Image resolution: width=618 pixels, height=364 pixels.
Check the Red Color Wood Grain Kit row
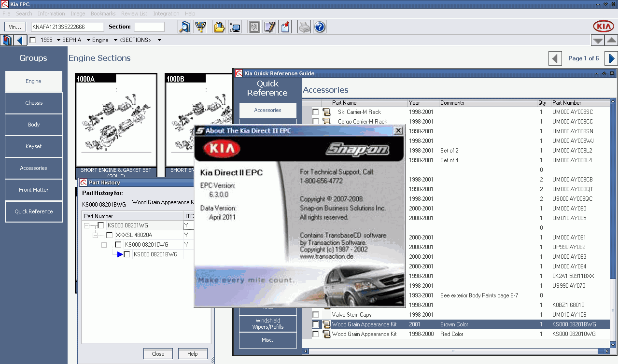pyautogui.click(x=316, y=334)
